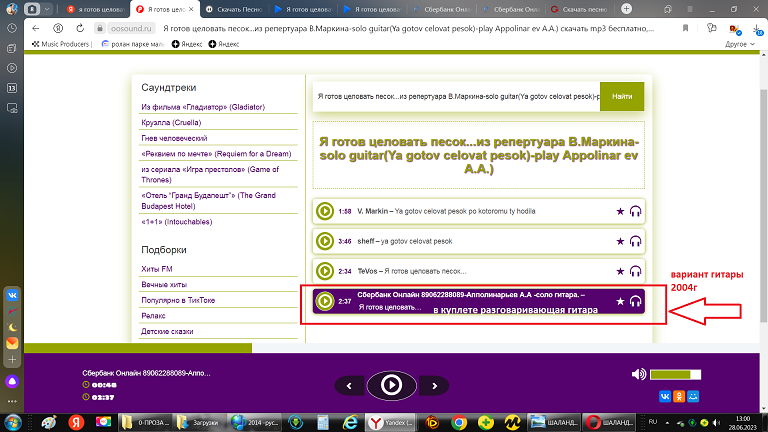Image resolution: width=768 pixels, height=432 pixels.
Task: Open Windows Start button
Action: click(x=12, y=422)
